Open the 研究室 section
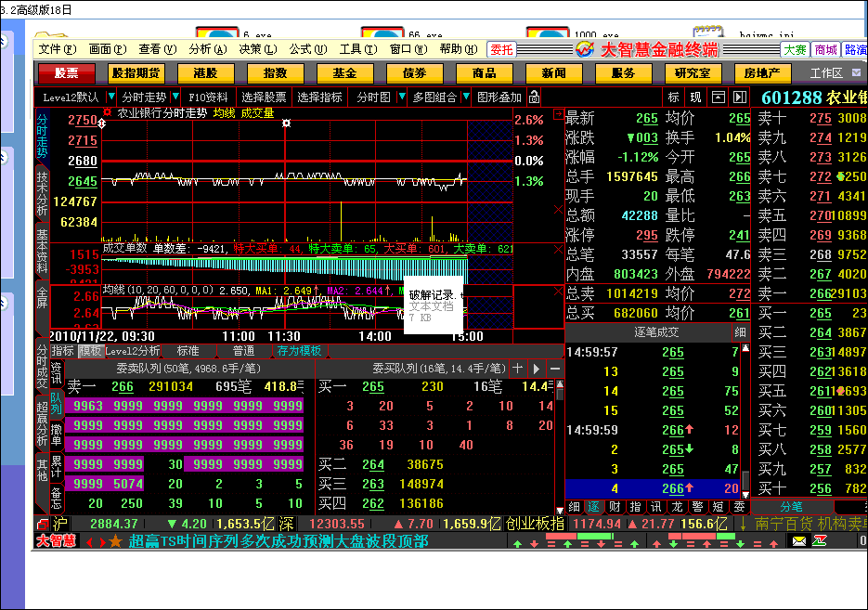This screenshot has height=610, width=868. click(x=693, y=73)
